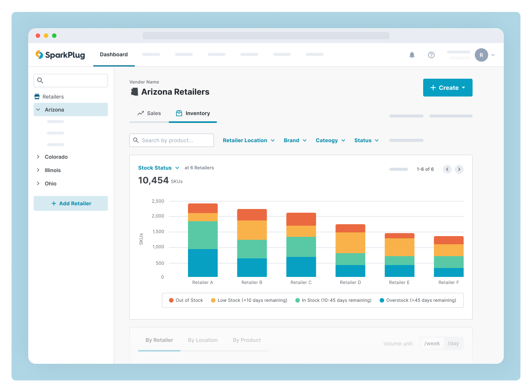Open the Stock Status metric dropdown

coord(159,168)
